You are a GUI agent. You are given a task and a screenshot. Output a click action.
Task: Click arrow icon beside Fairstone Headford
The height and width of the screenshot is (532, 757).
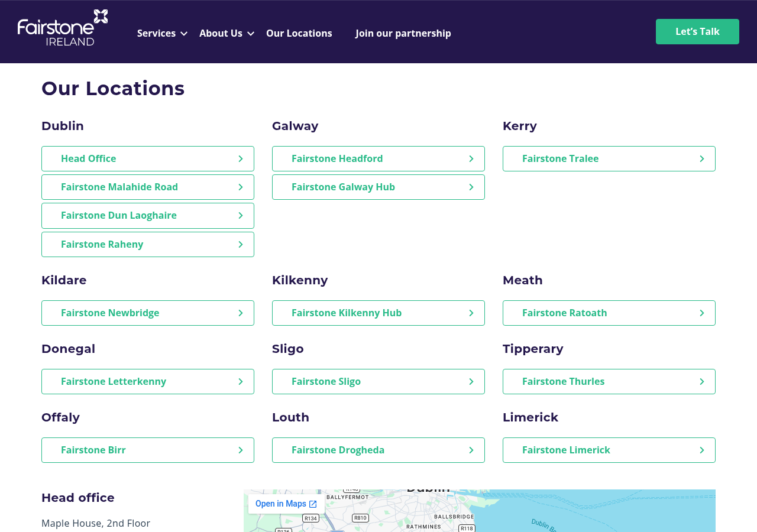coord(471,158)
